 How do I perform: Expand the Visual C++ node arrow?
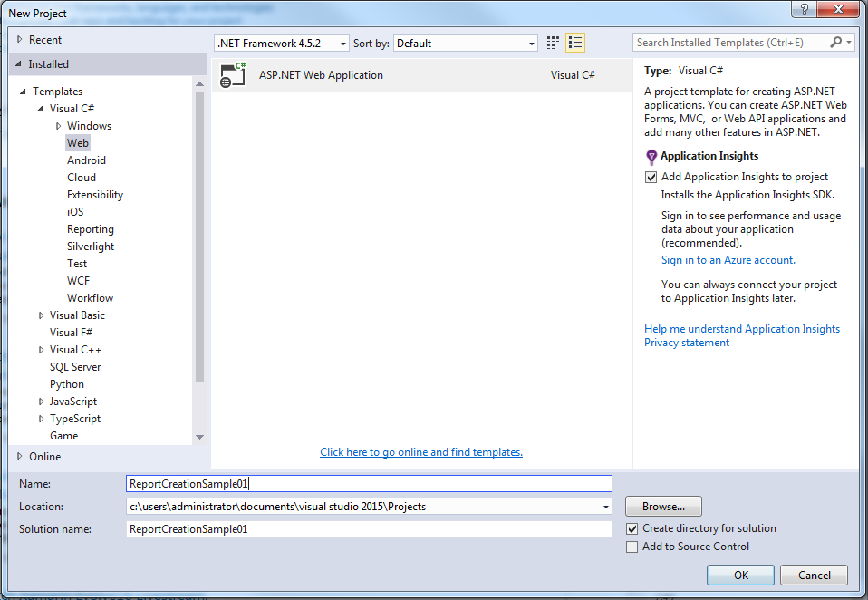(x=41, y=350)
